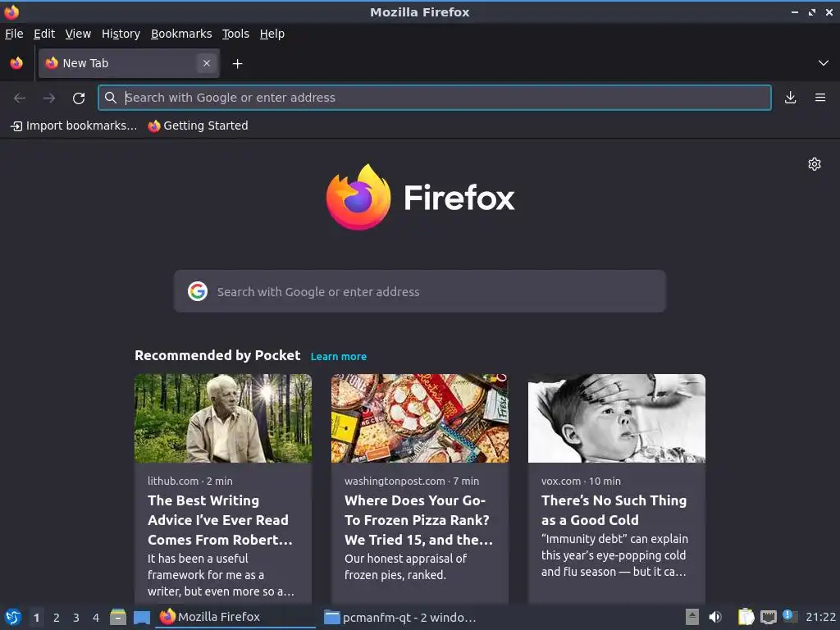The width and height of the screenshot is (840, 630).
Task: Select pcmanfm-qt taskbar entry
Action: pos(400,617)
